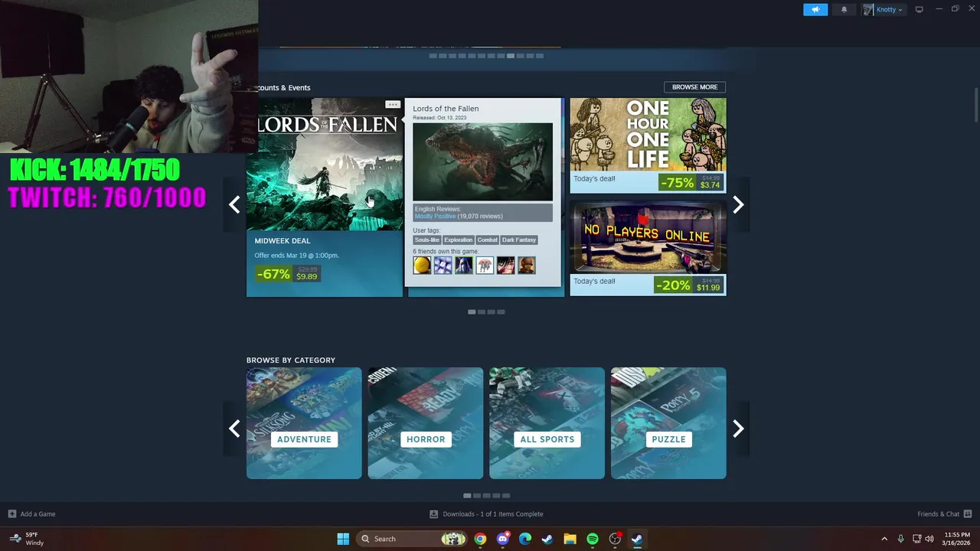980x551 pixels.
Task: Click 'BROWSE BY CATEGORY' heading
Action: (x=291, y=360)
